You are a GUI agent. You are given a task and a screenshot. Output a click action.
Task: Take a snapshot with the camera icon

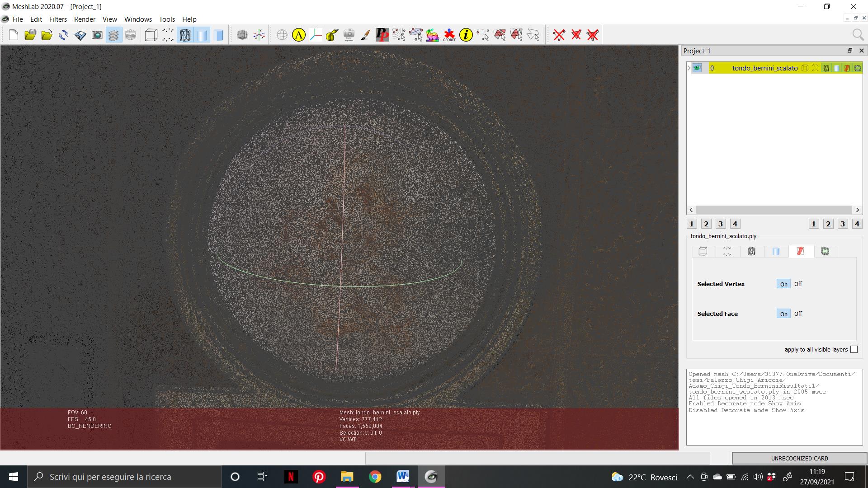pyautogui.click(x=97, y=35)
